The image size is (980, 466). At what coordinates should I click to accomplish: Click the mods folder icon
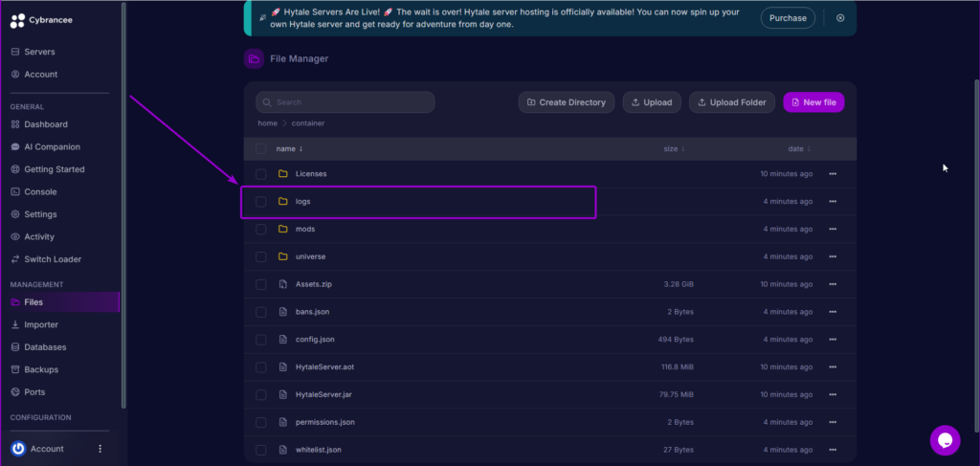pyautogui.click(x=282, y=230)
